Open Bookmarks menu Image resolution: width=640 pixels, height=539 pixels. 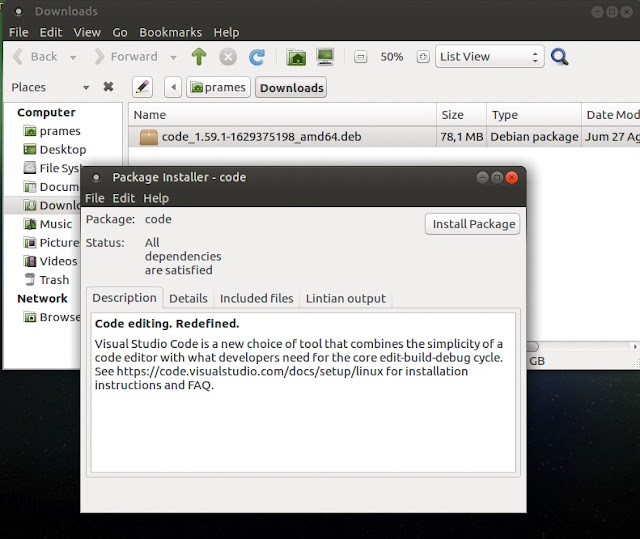tap(170, 32)
